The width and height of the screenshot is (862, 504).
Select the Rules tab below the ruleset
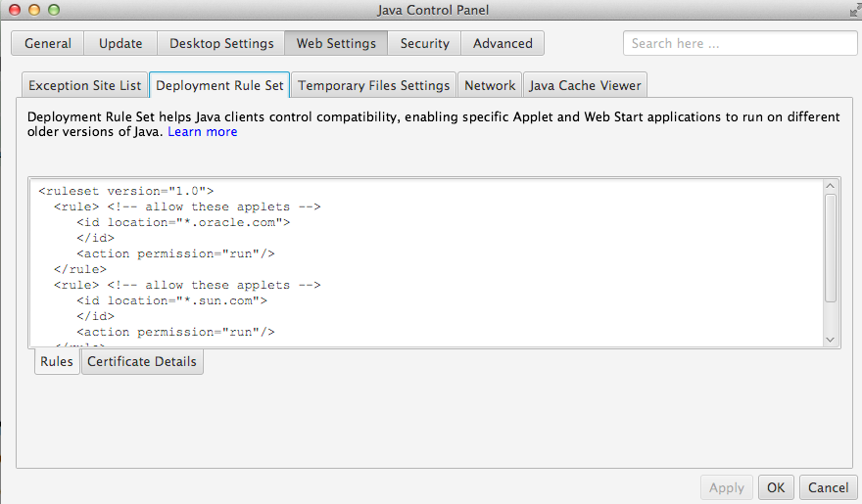coord(57,362)
